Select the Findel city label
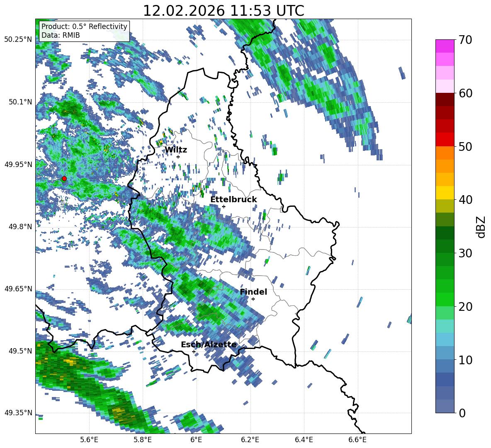Screen dimensions: 491x448 [x=253, y=292]
